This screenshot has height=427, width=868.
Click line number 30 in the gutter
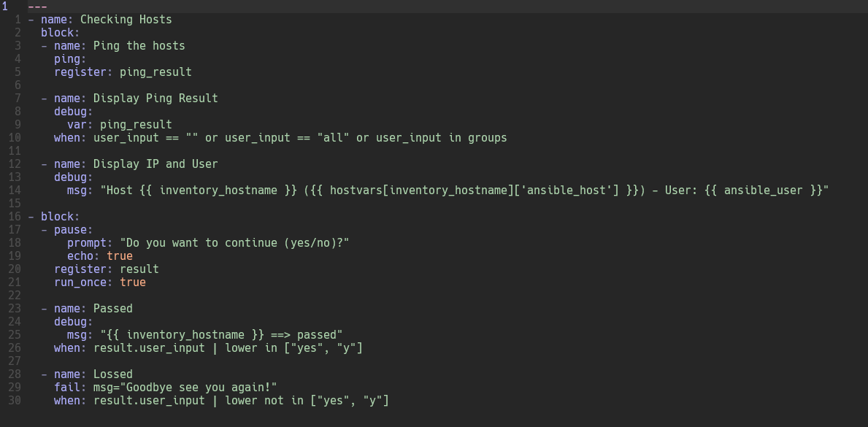(x=15, y=401)
